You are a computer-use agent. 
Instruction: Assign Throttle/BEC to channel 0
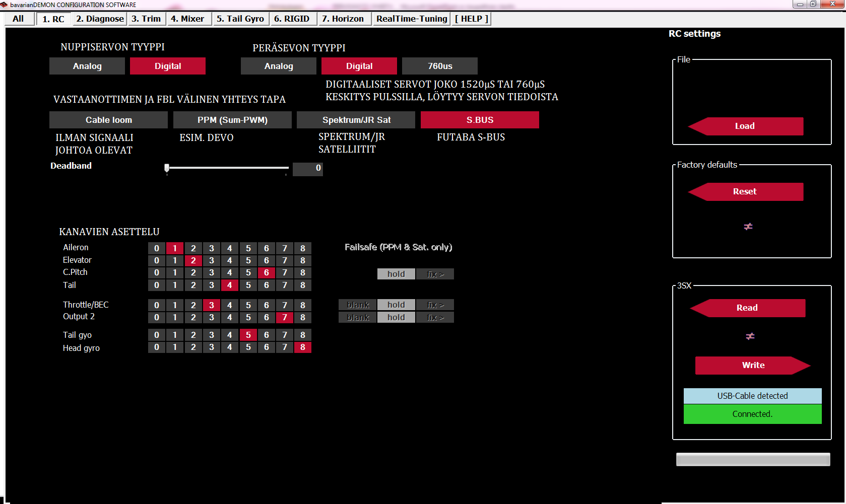pos(157,305)
